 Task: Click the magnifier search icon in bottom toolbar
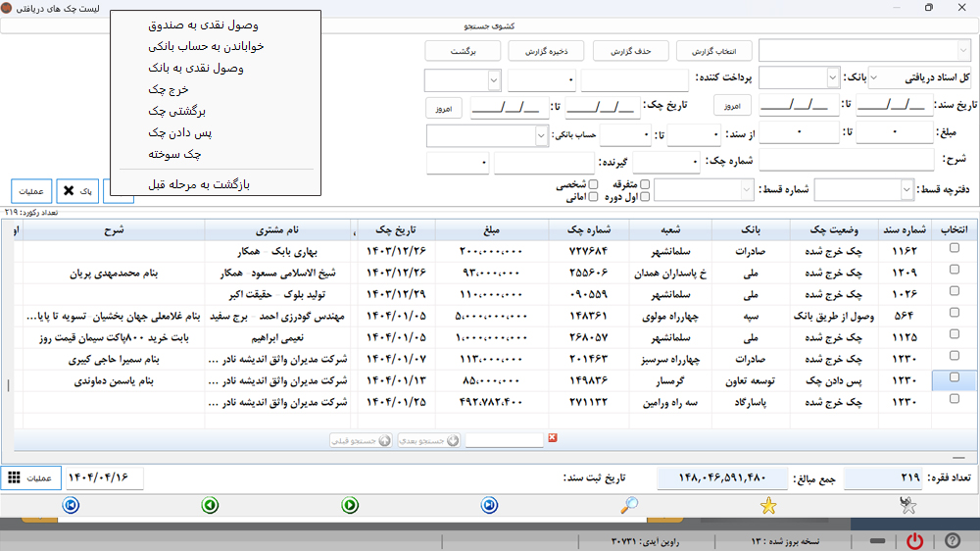point(629,505)
